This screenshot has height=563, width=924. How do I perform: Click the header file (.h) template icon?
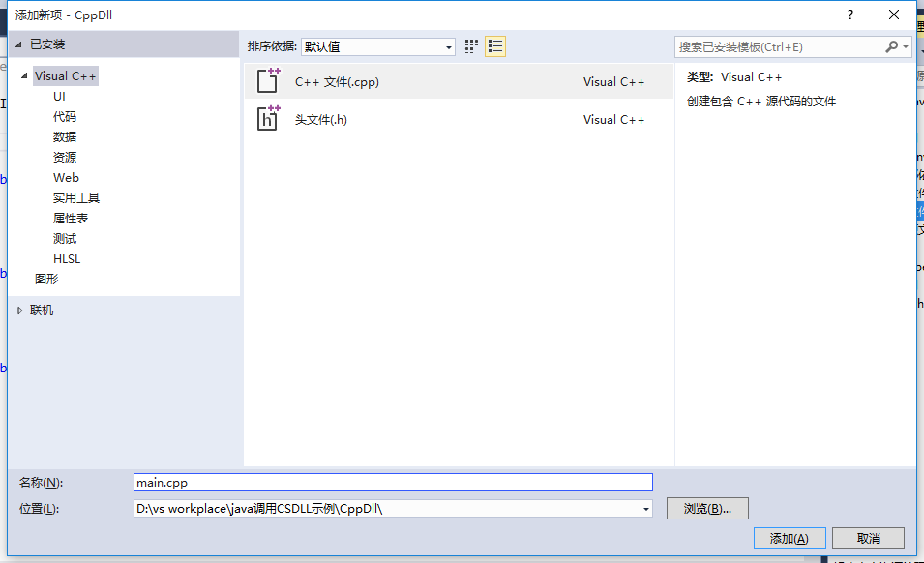[268, 118]
